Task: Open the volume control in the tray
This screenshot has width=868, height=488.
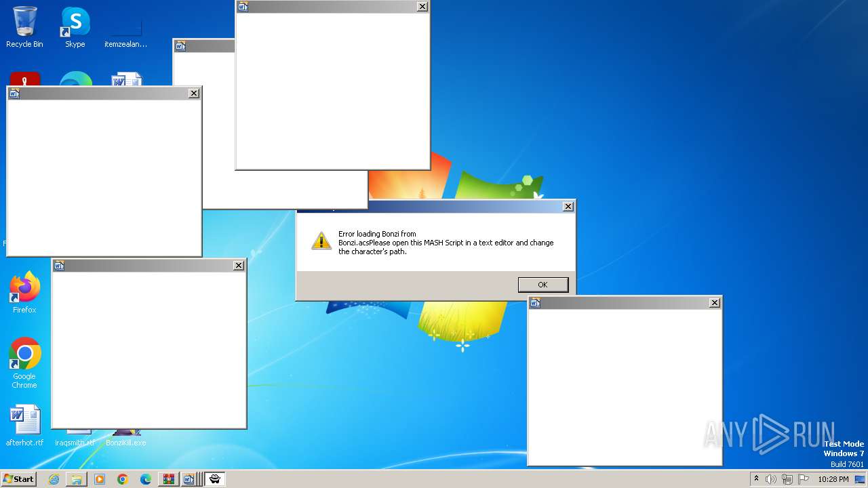Action: pyautogui.click(x=771, y=479)
